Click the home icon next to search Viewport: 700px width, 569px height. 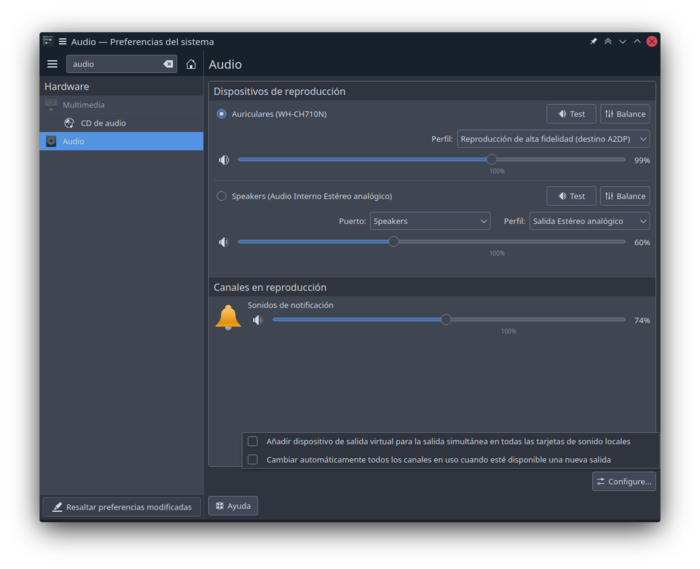click(191, 64)
